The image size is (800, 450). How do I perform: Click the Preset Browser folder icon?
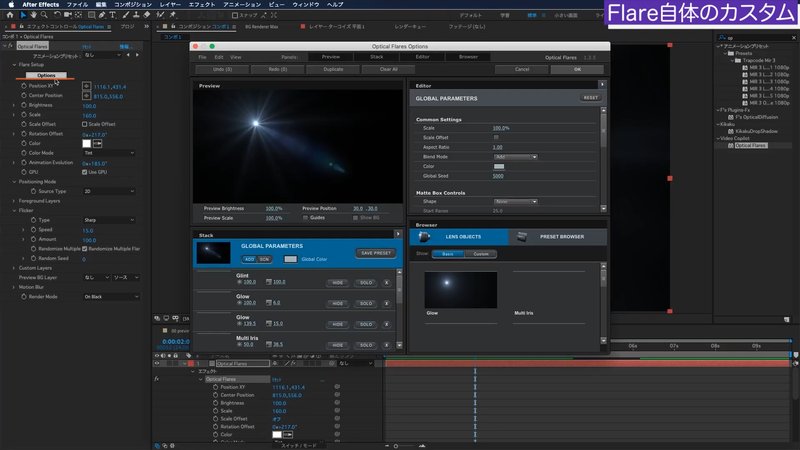[x=521, y=237]
